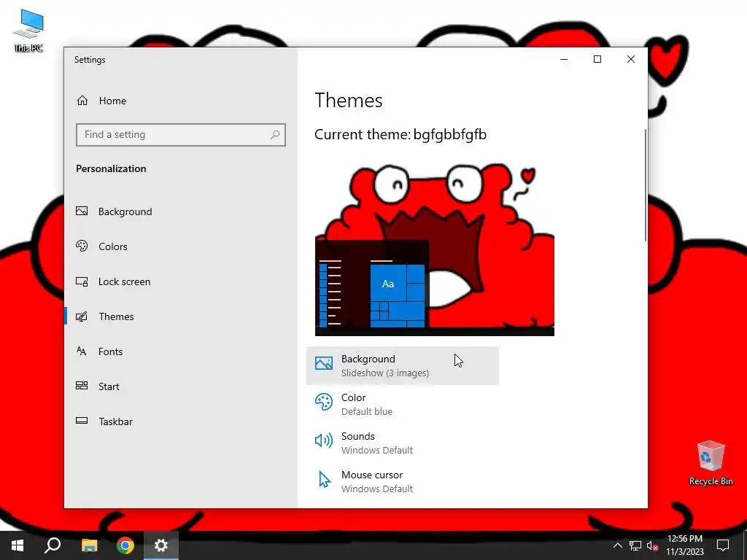Click the Taskbar icon in sidebar
747x560 pixels.
(82, 421)
